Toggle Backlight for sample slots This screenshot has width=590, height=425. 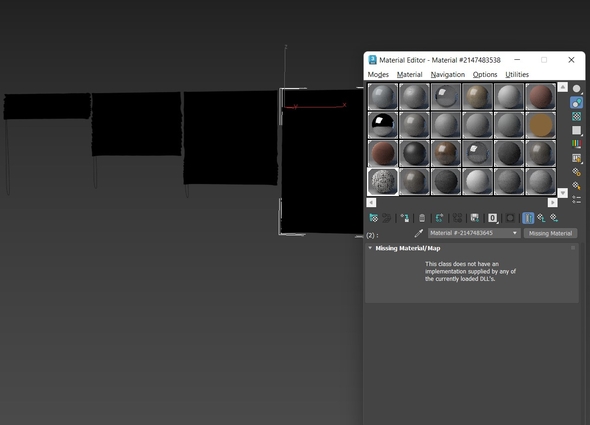point(576,103)
